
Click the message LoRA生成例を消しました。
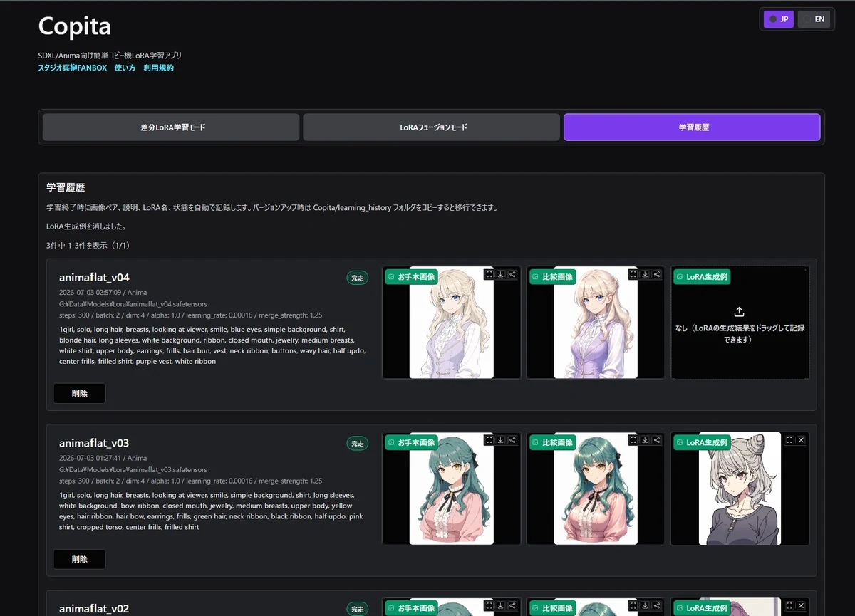86,226
